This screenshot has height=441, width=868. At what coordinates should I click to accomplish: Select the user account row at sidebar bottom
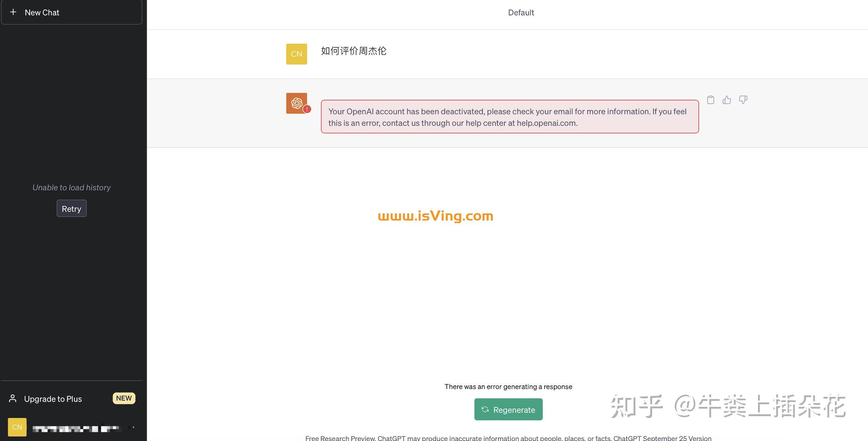(71, 427)
